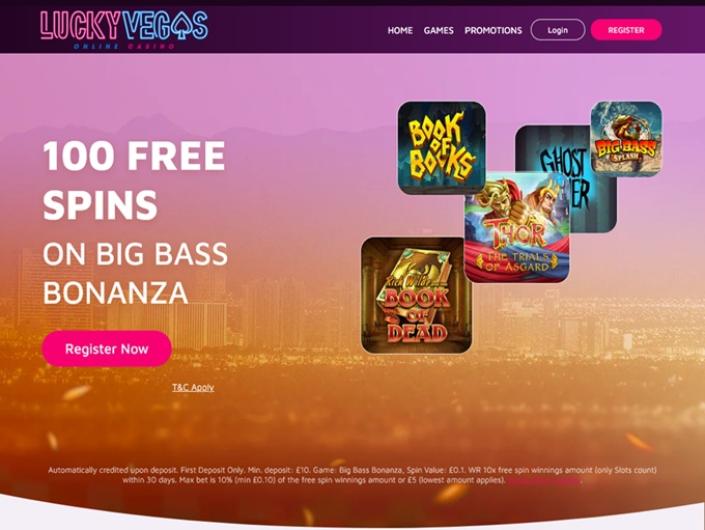705x530 pixels.
Task: Open the Big Bass Splash game tile
Action: (x=626, y=139)
